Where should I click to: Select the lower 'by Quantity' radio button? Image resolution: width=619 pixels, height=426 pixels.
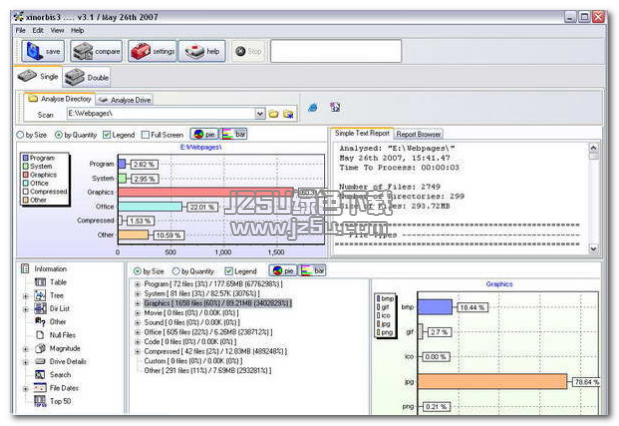tap(176, 271)
